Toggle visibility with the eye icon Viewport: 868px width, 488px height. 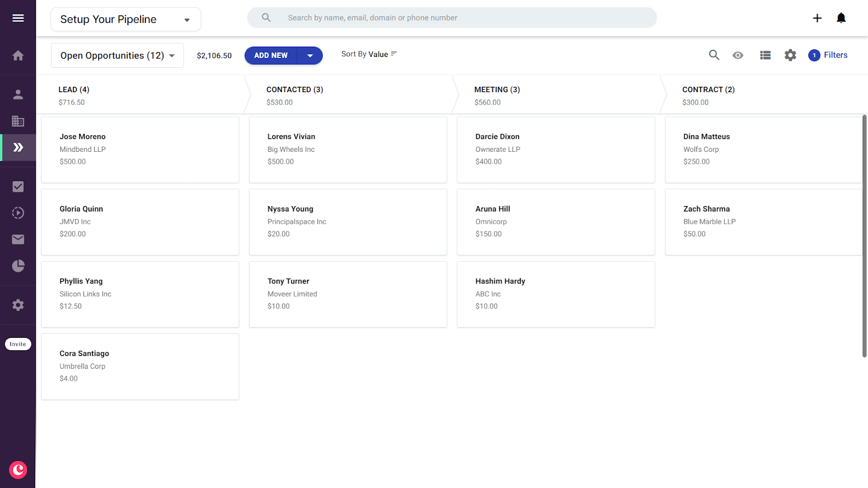click(x=738, y=55)
